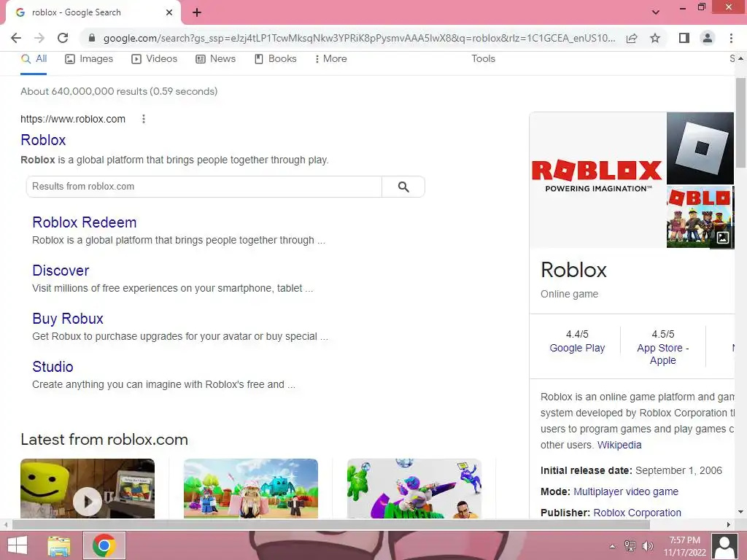This screenshot has height=560, width=747.
Task: Expand the More search filters menu
Action: (331, 59)
